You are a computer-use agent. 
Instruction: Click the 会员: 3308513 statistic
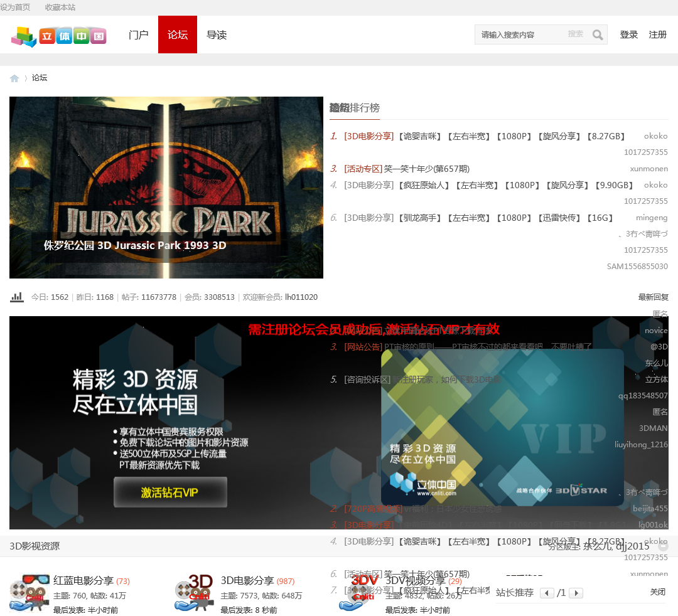tap(210, 297)
